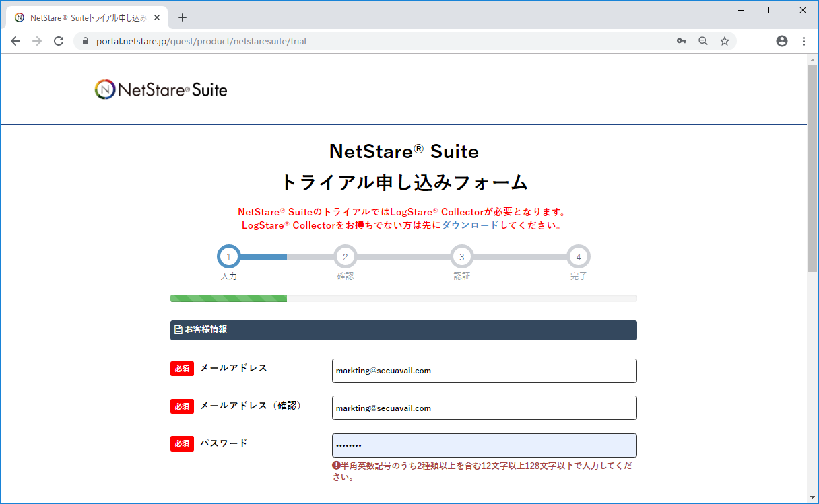Screen dimensions: 819x504
Task: Open a new browser tab
Action: pos(182,17)
